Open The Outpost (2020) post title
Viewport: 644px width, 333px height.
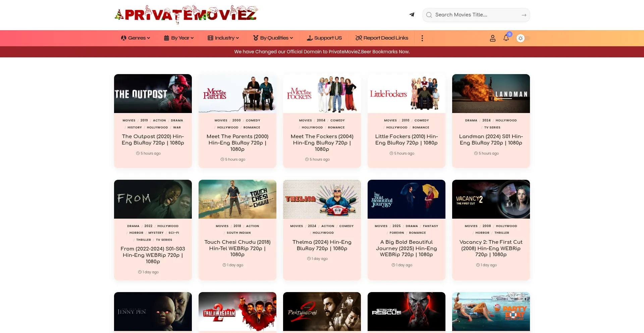coord(153,140)
